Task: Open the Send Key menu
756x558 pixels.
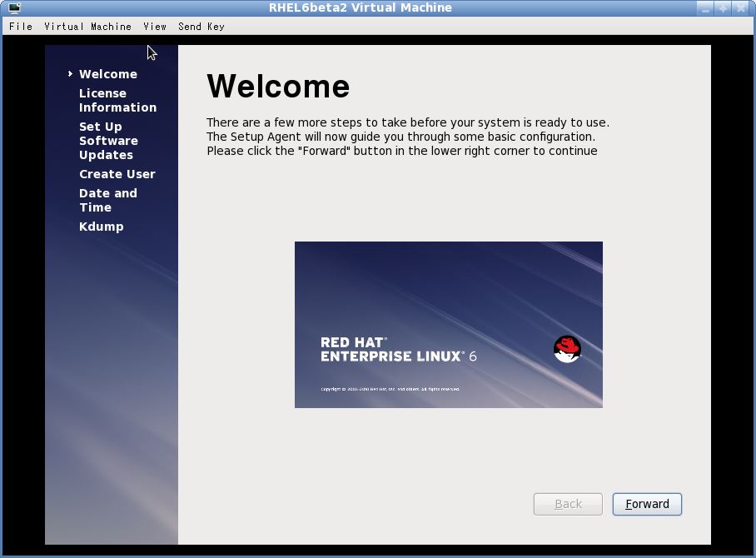Action: pyautogui.click(x=201, y=27)
